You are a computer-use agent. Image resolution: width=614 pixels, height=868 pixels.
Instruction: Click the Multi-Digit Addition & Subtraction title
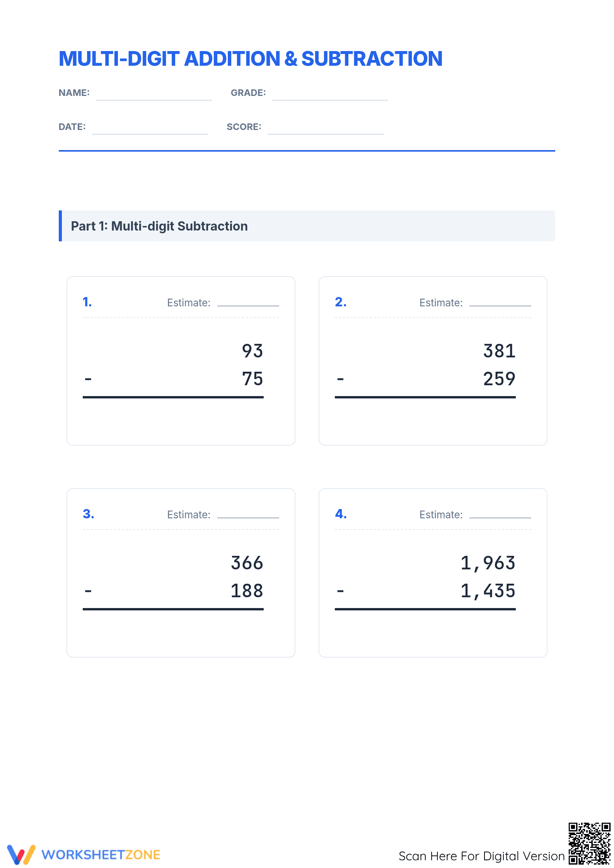click(251, 59)
